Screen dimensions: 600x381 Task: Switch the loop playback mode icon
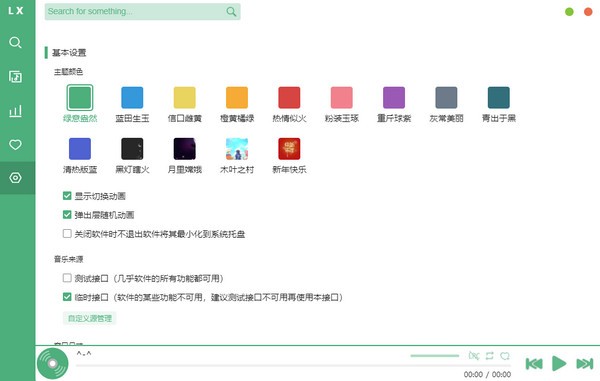pyautogui.click(x=489, y=356)
